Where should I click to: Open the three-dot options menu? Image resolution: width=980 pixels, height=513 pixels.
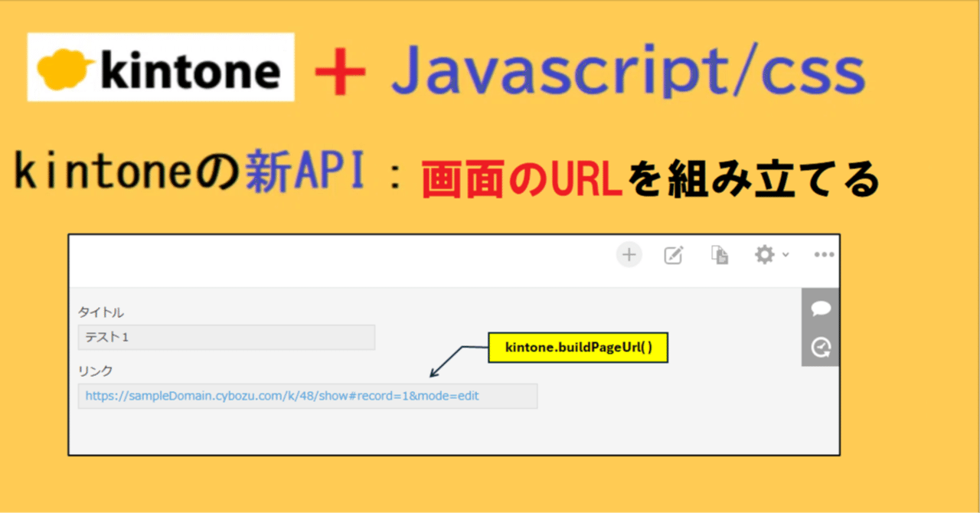click(x=824, y=255)
